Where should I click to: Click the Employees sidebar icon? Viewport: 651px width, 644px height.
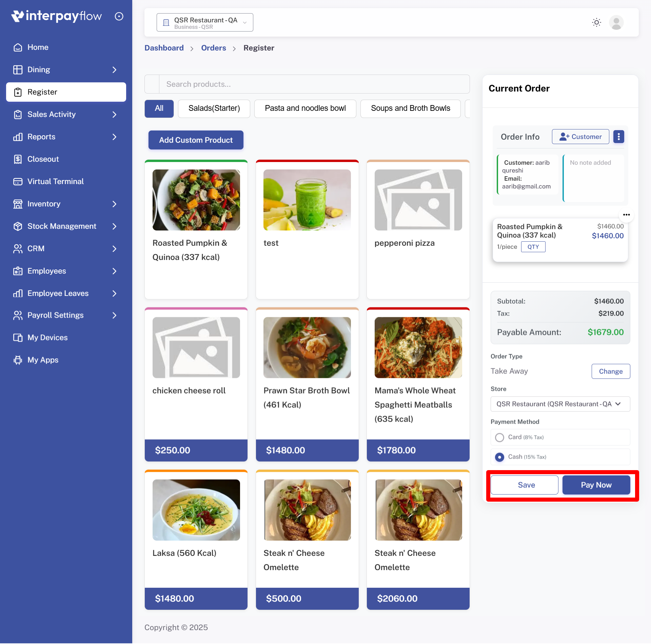(18, 271)
